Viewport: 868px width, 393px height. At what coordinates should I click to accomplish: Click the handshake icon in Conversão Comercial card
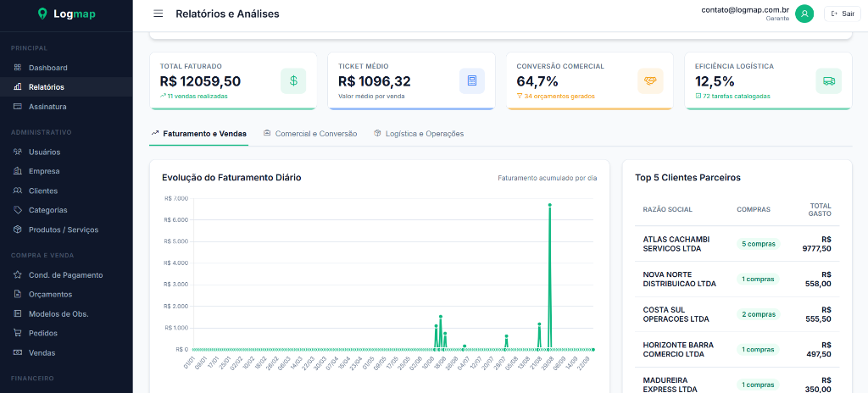click(x=650, y=80)
